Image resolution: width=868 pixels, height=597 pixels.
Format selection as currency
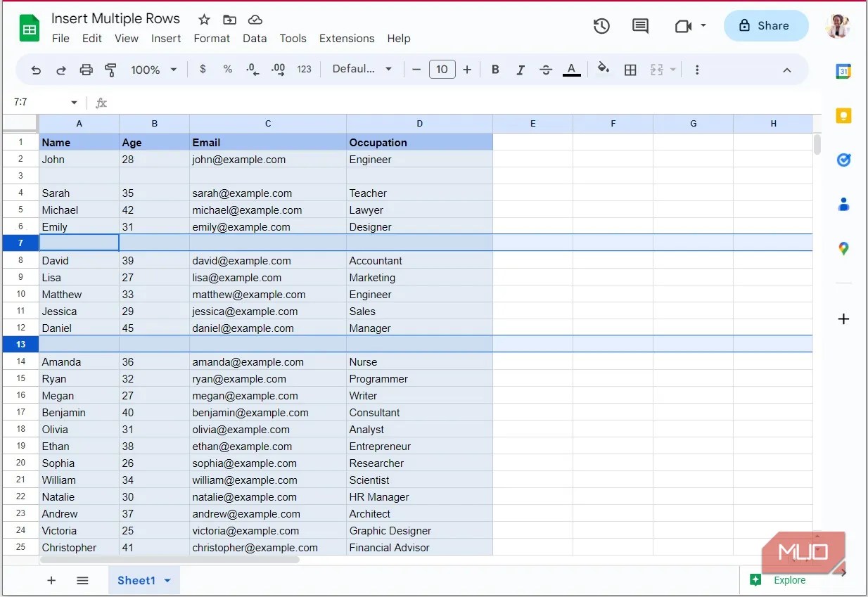203,70
